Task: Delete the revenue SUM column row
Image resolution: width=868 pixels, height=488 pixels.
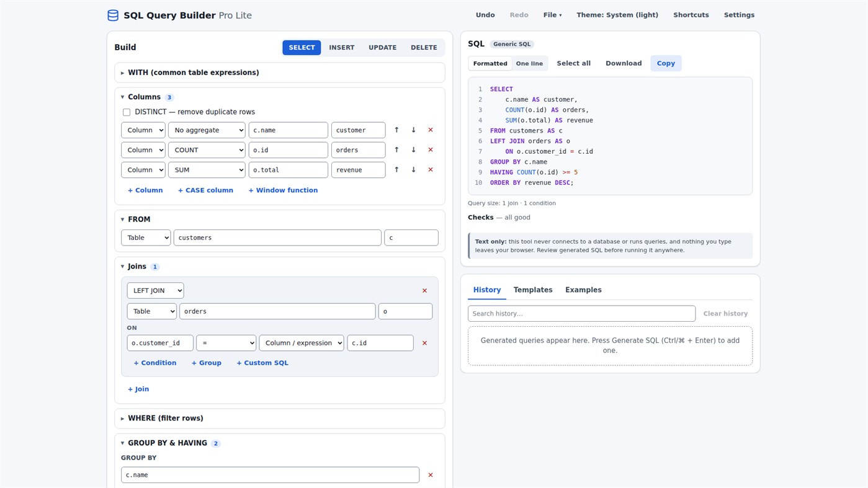Action: (431, 170)
